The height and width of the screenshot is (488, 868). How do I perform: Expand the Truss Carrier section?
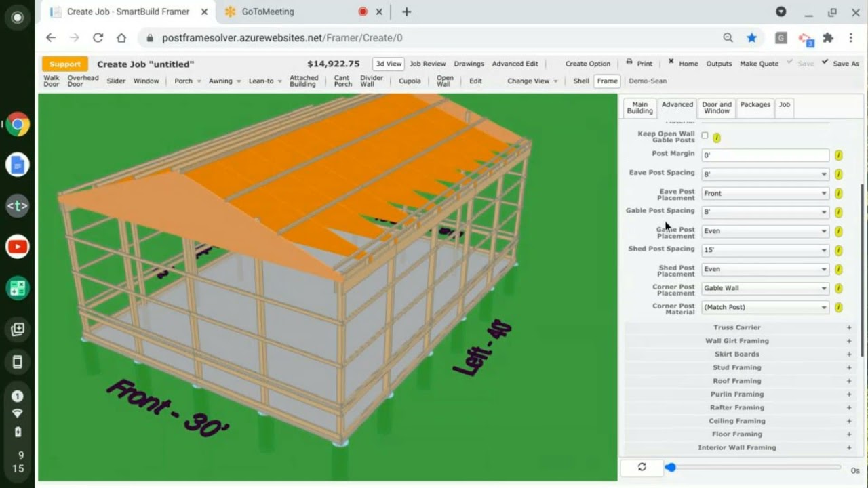click(739, 327)
